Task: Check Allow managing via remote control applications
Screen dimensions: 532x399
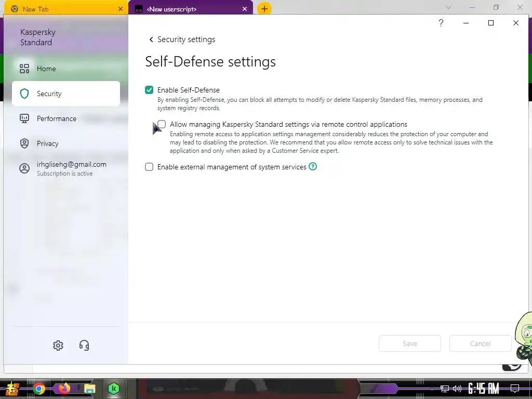Action: coord(162,124)
